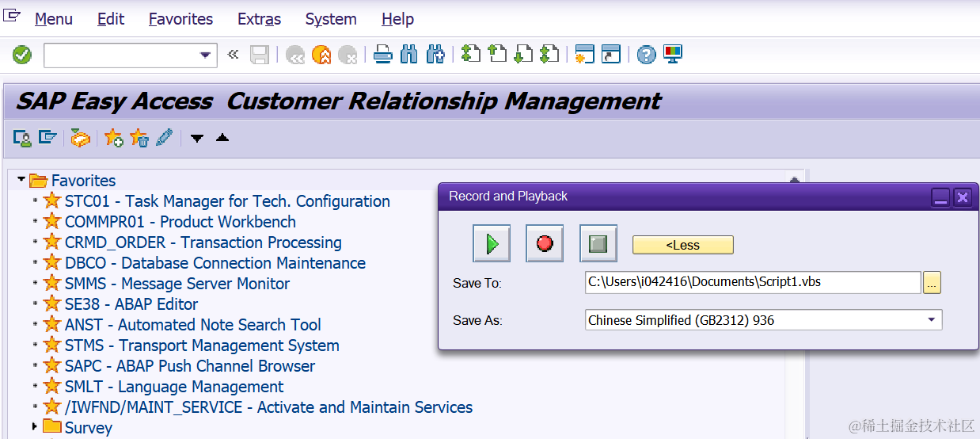The height and width of the screenshot is (439, 980).
Task: Click the red Record button
Action: click(545, 243)
